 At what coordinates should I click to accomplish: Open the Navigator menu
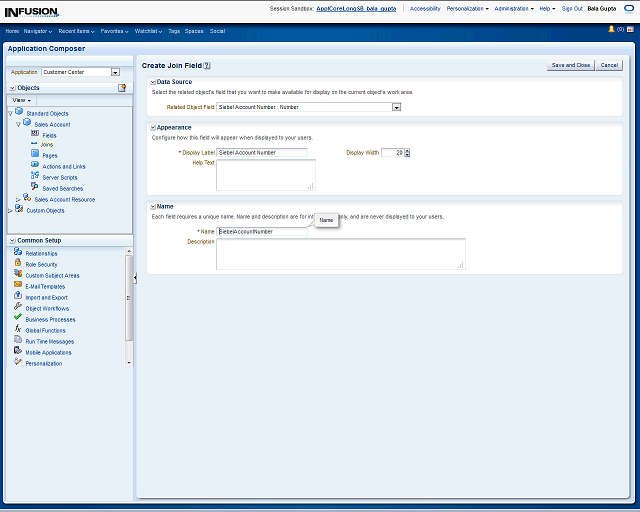38,31
